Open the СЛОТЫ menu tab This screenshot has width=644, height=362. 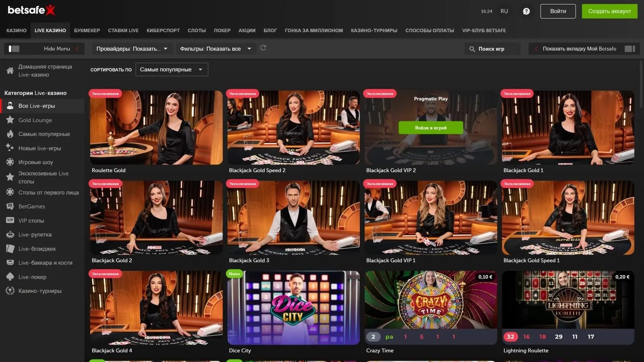pos(196,31)
